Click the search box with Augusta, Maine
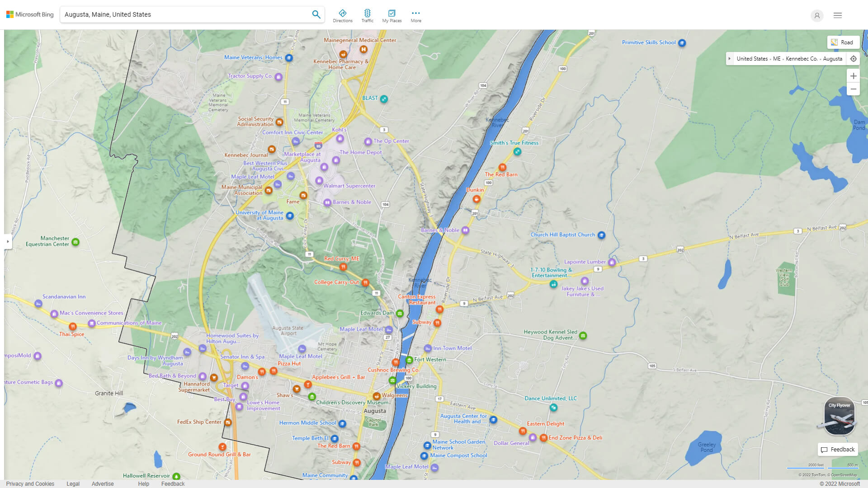 [x=185, y=14]
